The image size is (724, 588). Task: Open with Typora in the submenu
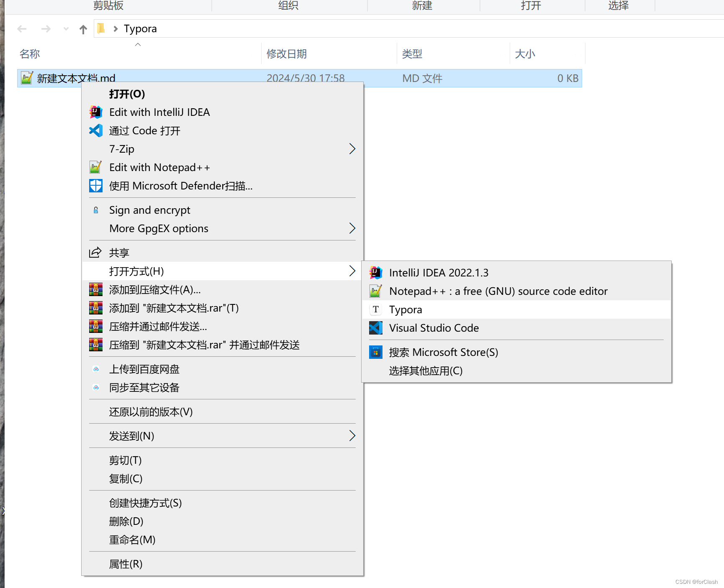pos(517,309)
